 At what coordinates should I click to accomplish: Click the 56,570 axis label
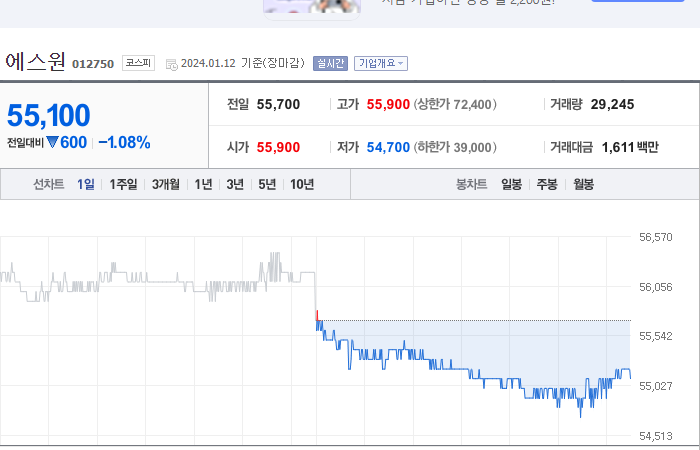(x=655, y=237)
